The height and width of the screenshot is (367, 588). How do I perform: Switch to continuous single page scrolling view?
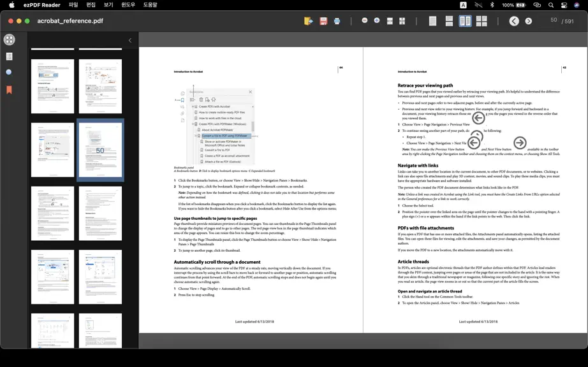tap(449, 21)
